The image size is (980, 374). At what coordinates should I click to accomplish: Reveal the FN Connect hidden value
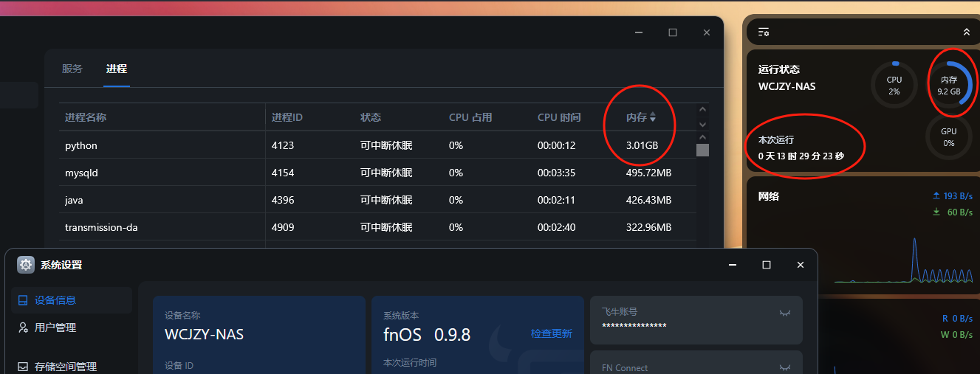pos(785,368)
